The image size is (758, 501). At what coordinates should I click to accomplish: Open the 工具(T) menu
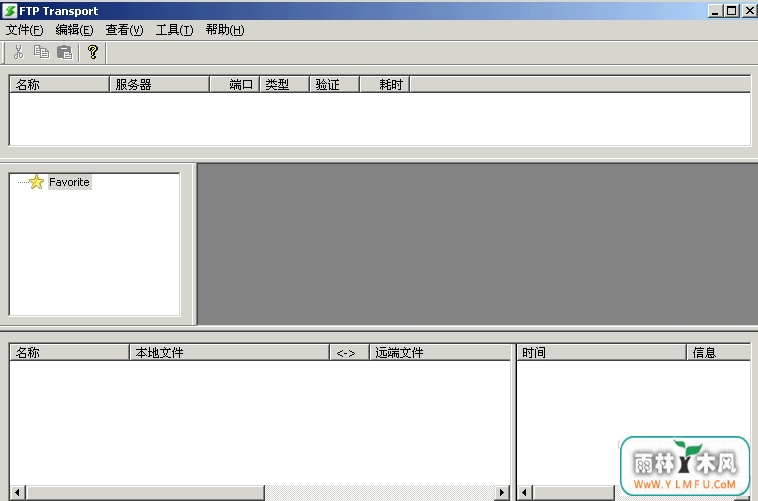[174, 30]
